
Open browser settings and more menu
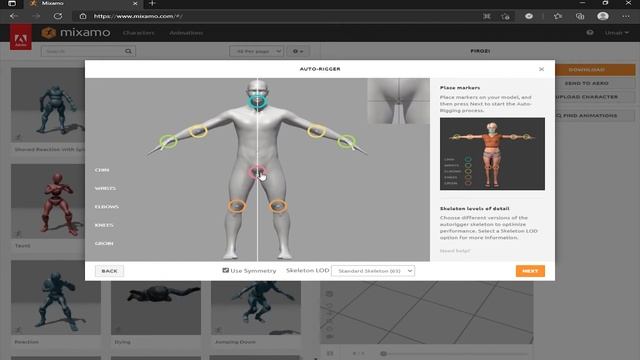pos(626,16)
